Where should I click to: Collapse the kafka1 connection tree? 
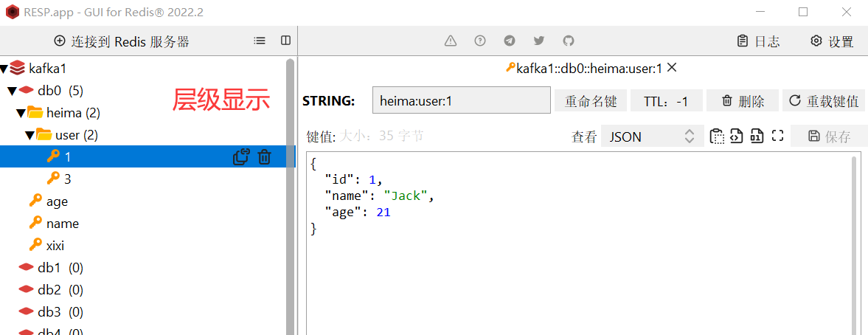click(x=4, y=69)
